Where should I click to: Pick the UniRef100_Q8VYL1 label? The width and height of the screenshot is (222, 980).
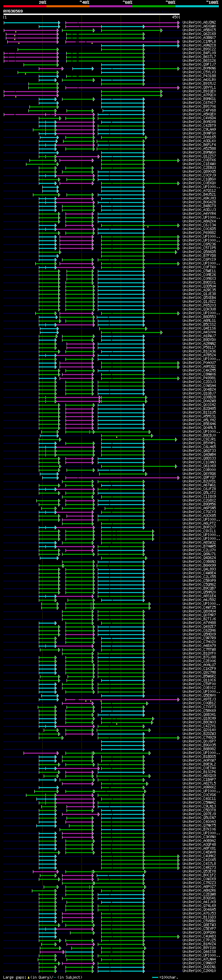click(x=199, y=88)
